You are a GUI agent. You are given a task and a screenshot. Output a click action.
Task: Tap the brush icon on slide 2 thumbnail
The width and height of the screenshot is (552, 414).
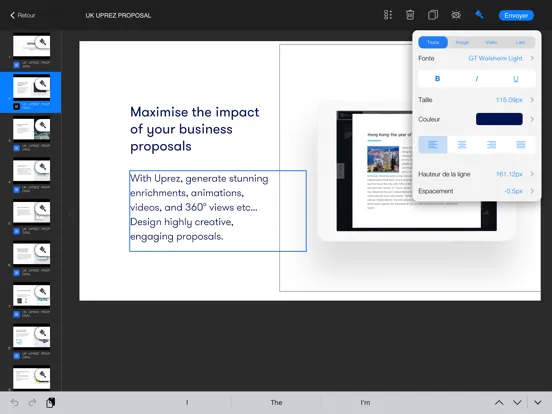click(x=43, y=84)
